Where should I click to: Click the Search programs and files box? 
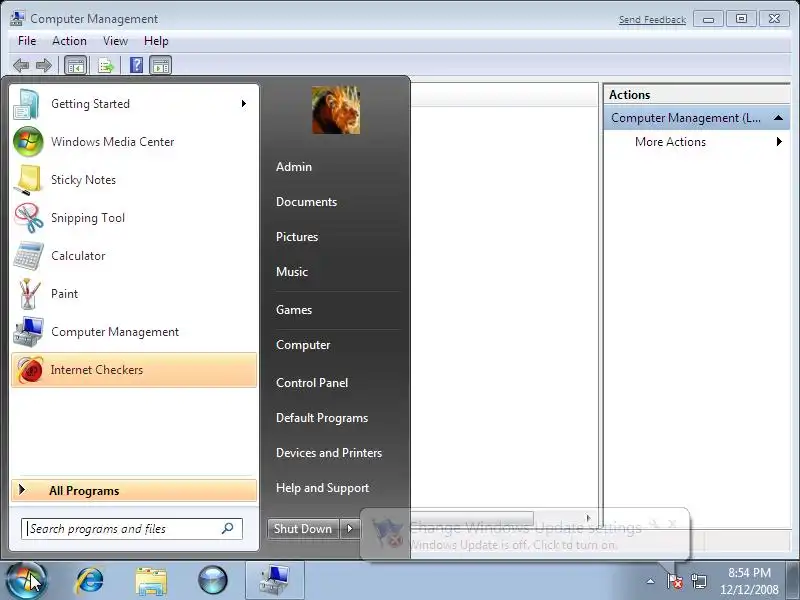132,529
